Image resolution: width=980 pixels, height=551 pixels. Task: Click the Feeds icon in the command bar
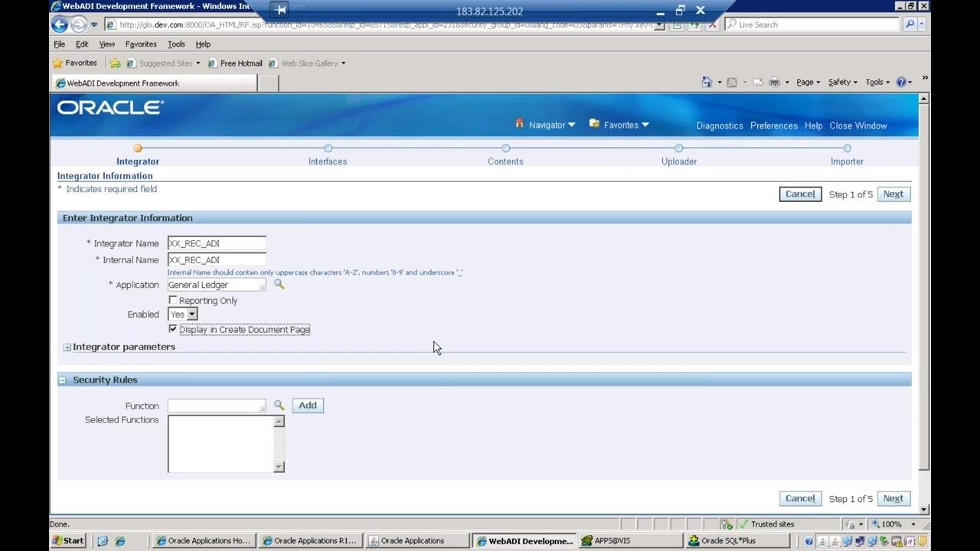(x=732, y=82)
